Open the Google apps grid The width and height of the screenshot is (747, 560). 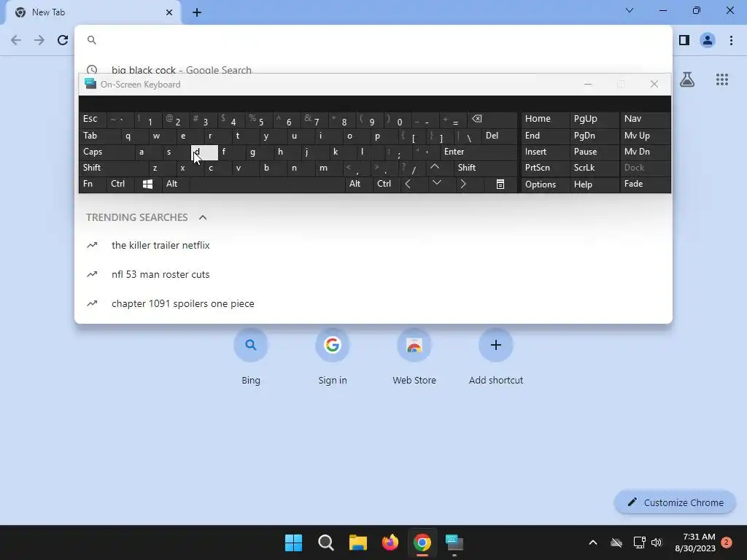coord(722,79)
